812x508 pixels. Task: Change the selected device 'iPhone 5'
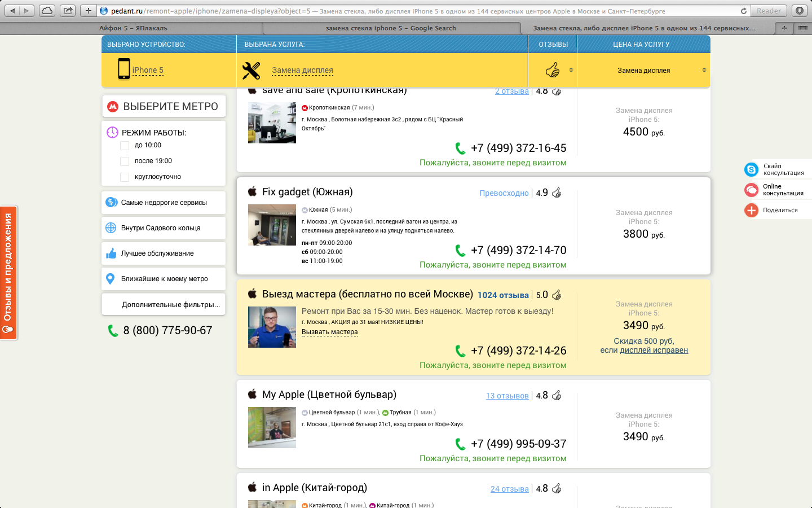[148, 71]
